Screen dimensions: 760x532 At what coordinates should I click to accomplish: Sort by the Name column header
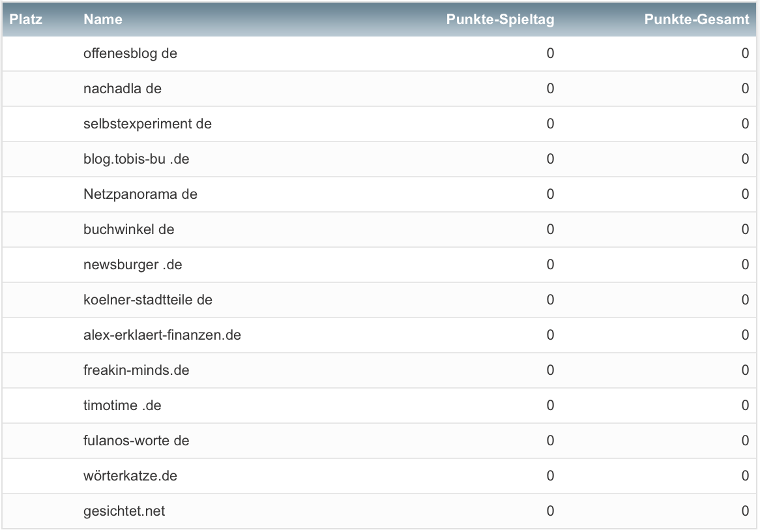pyautogui.click(x=103, y=20)
